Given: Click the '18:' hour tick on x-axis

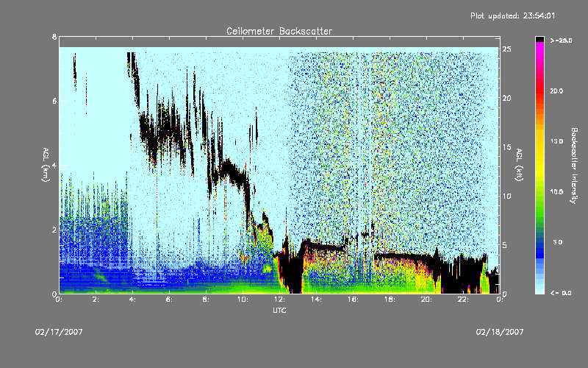Looking at the screenshot, I should (390, 300).
